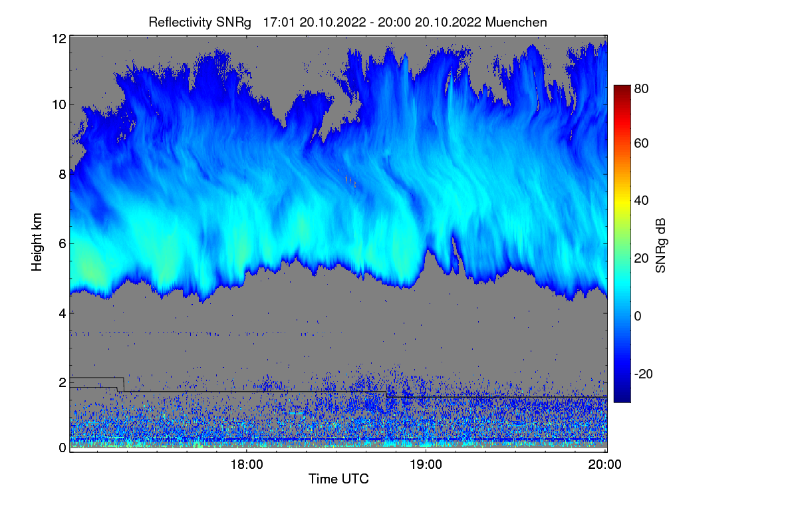The height and width of the screenshot is (532, 798).
Task: Click the 20:00 time tick label
Action: tap(606, 465)
